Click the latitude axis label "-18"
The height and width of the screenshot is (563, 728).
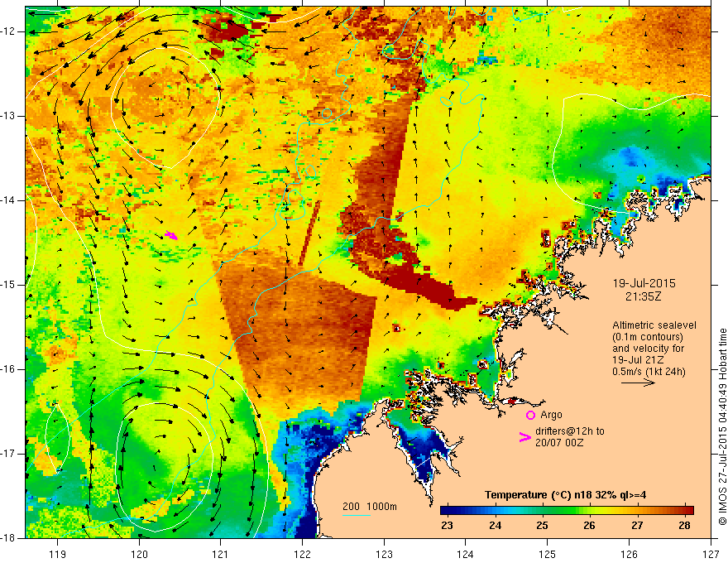[8, 538]
